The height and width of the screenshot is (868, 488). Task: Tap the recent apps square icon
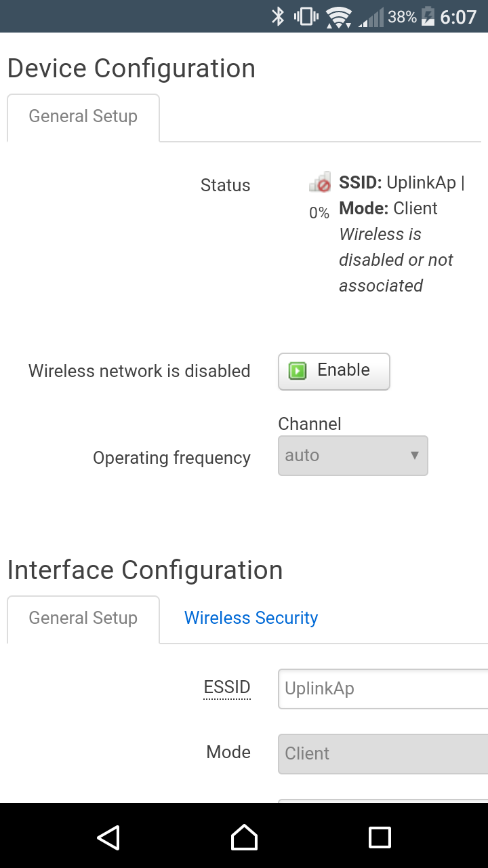[380, 837]
